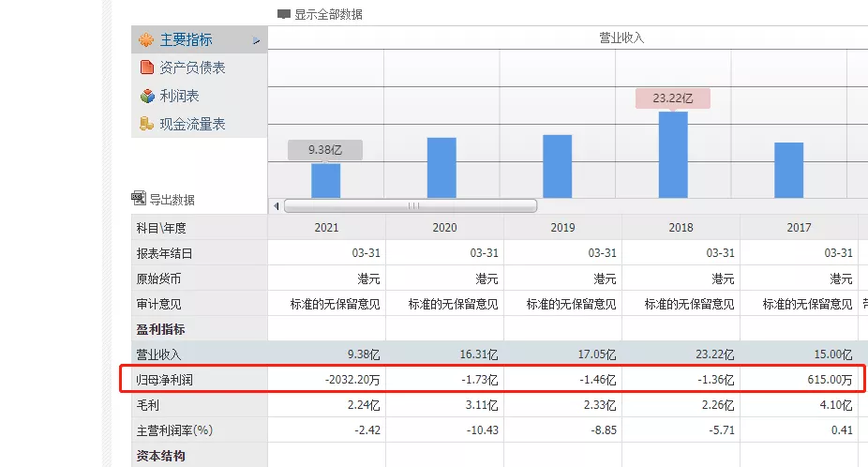
Task: Click the 2017 revenue bar
Action: pyautogui.click(x=789, y=170)
